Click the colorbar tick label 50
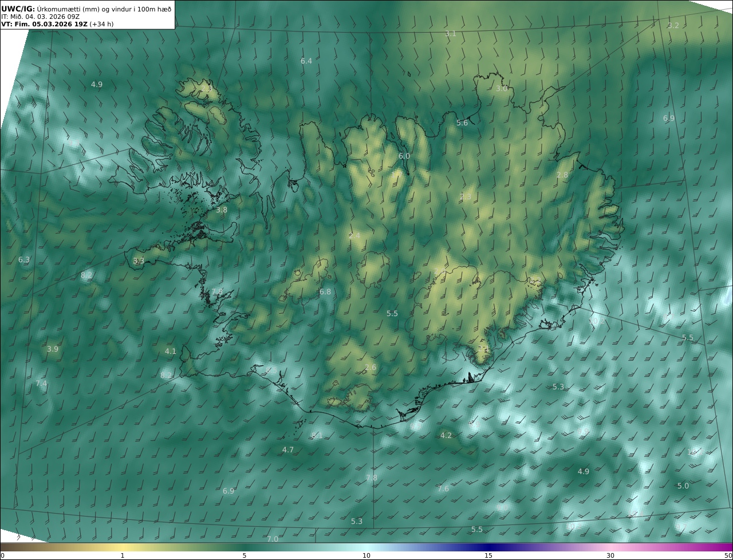Viewport: 733px width, 560px height. [728, 555]
